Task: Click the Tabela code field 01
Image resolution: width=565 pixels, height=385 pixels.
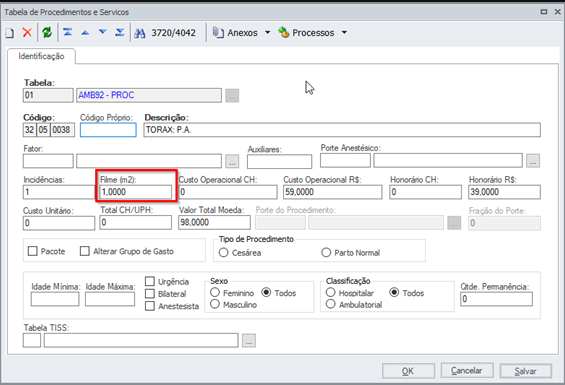Action: [48, 96]
